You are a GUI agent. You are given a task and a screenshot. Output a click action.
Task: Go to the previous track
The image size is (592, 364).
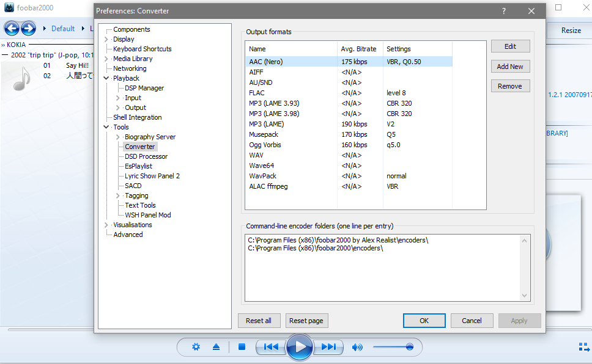pos(271,347)
